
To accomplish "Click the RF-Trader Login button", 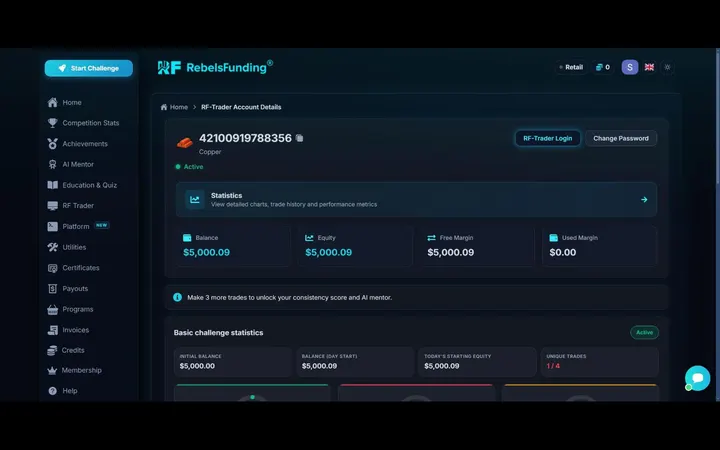I will point(547,138).
